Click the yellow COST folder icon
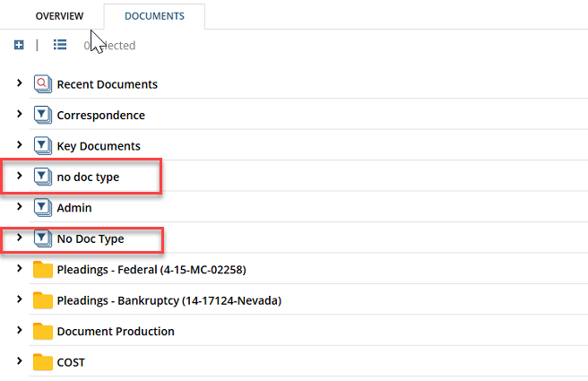588x381 pixels. coord(43,362)
